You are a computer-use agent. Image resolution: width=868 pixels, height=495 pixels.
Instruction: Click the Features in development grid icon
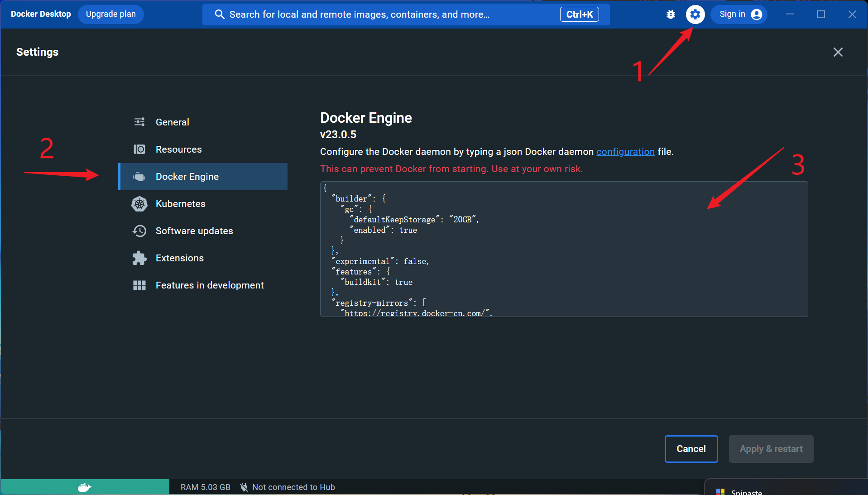tap(139, 285)
